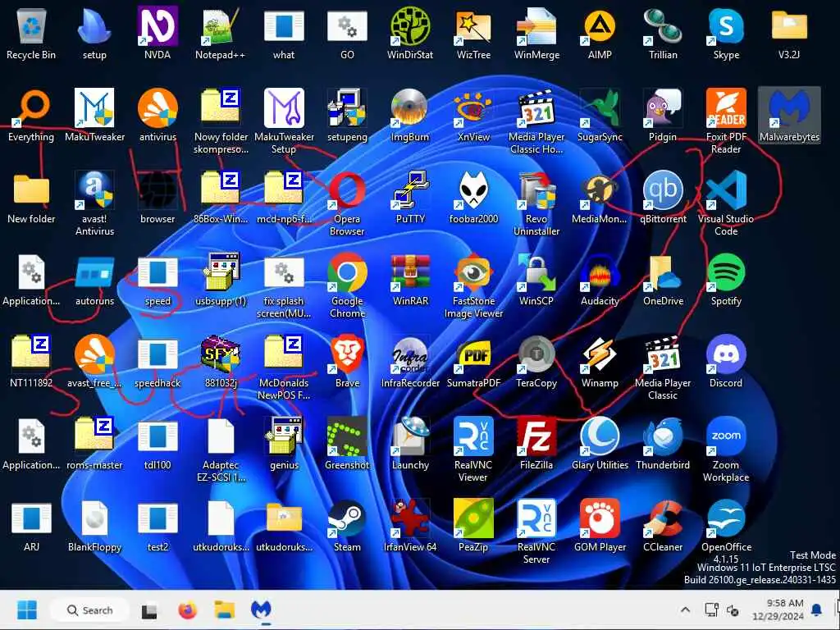Launch Firefox from the taskbar
This screenshot has height=630, width=840.
(x=187, y=609)
